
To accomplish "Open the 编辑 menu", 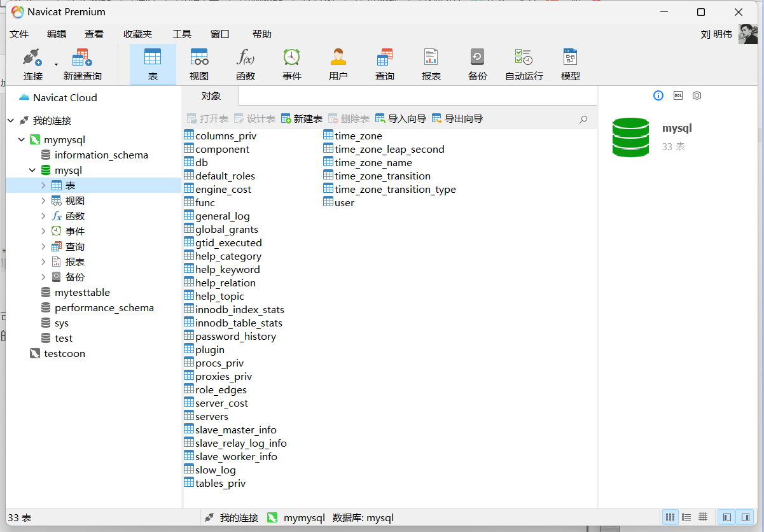I will [57, 34].
